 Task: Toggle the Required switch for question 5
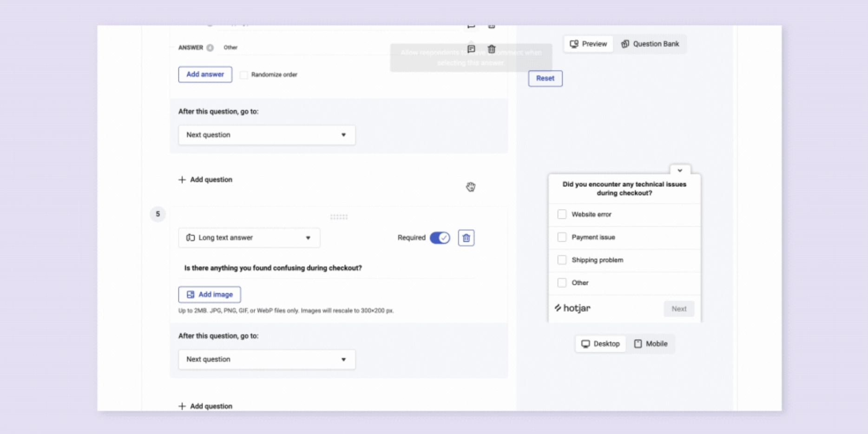point(440,238)
